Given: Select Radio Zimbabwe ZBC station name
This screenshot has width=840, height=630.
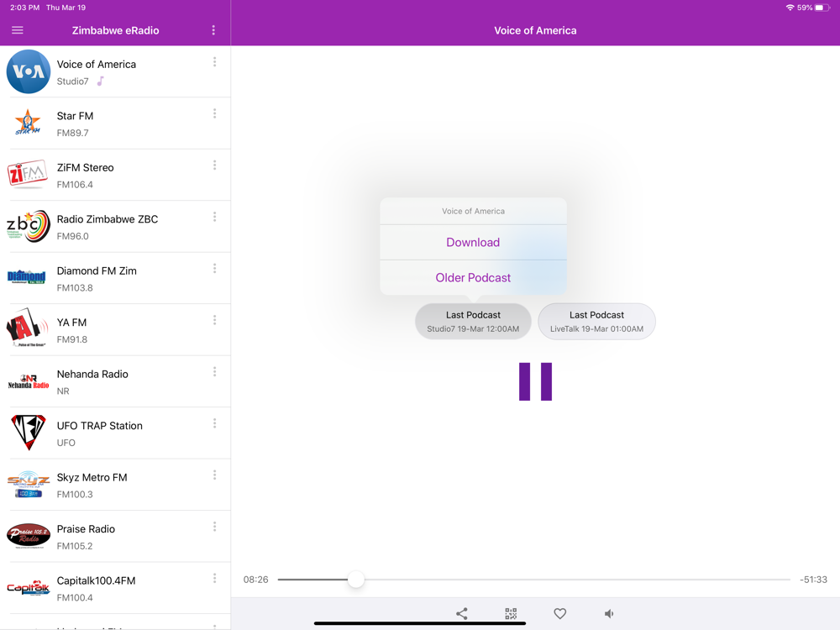Looking at the screenshot, I should tap(108, 219).
